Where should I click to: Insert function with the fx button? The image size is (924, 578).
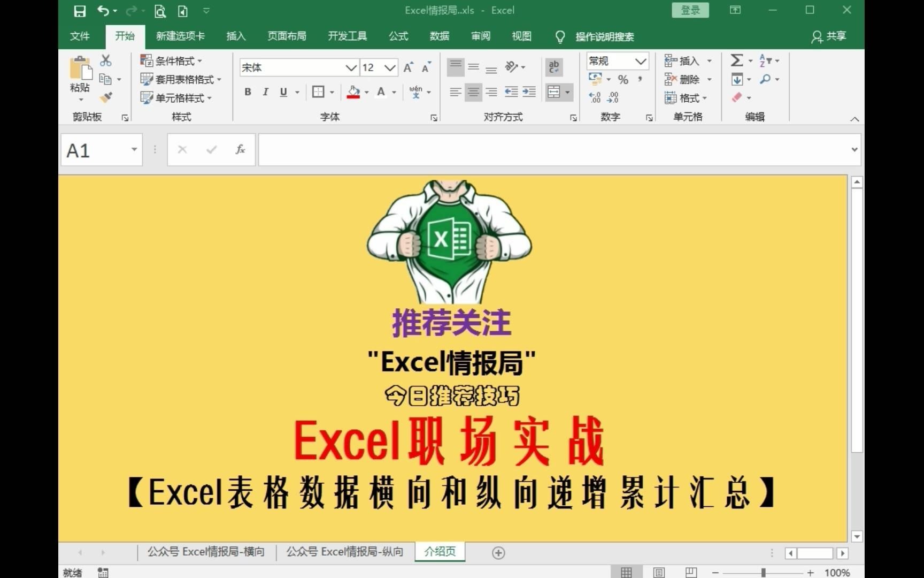240,149
